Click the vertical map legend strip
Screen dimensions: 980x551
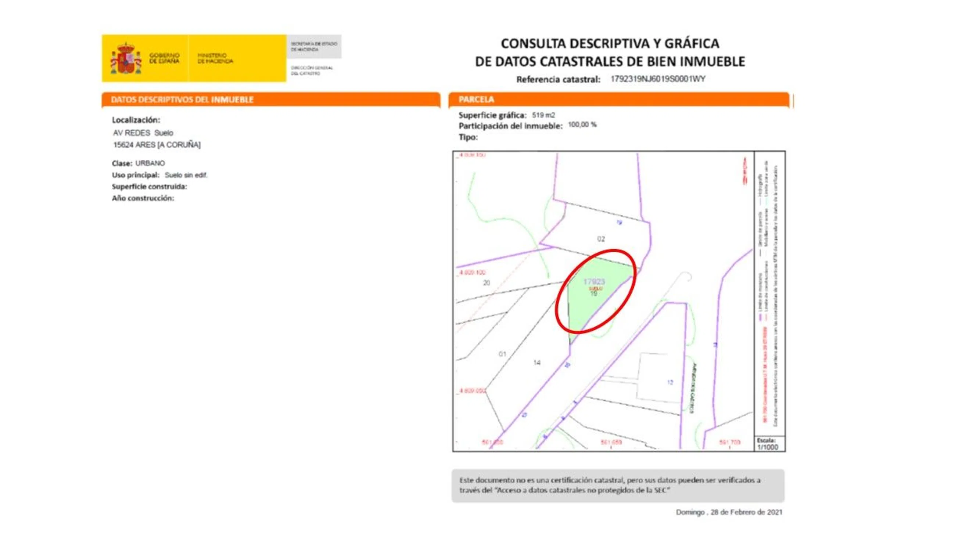(x=769, y=293)
